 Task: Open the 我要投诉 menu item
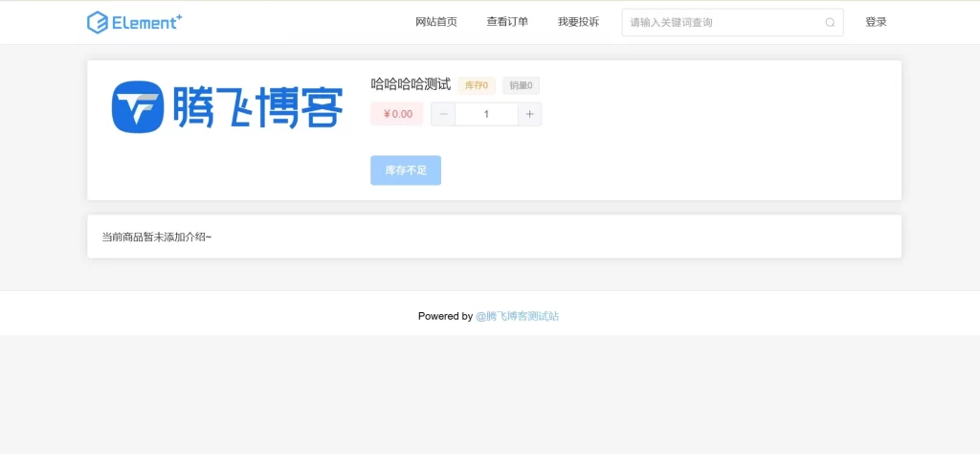coord(579,22)
